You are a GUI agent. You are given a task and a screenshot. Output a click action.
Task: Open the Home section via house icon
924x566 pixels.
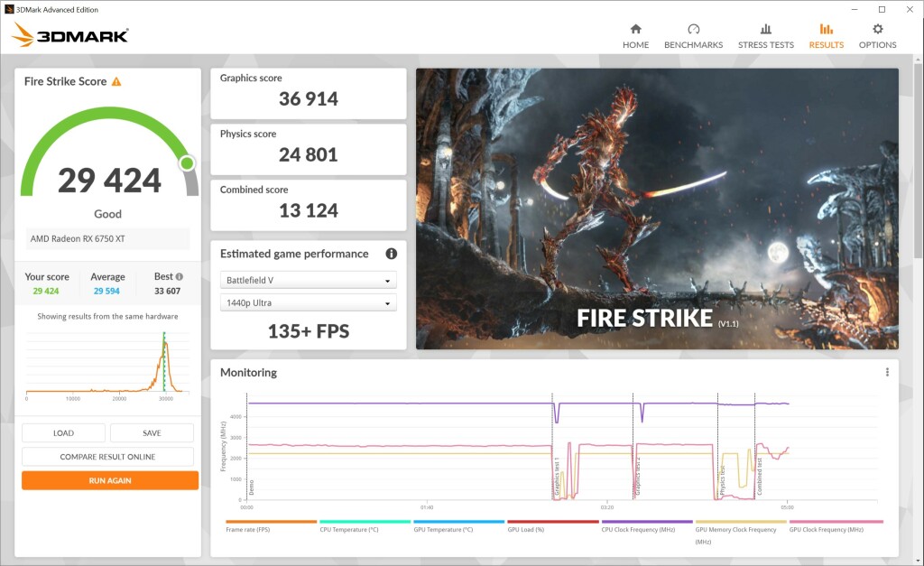635,29
